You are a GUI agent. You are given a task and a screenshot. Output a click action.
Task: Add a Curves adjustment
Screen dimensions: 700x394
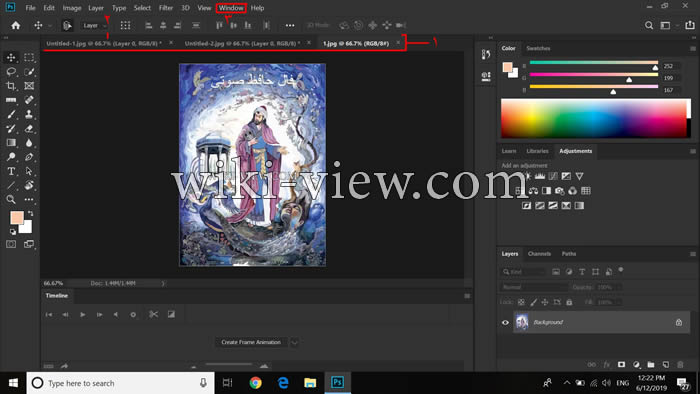553,176
